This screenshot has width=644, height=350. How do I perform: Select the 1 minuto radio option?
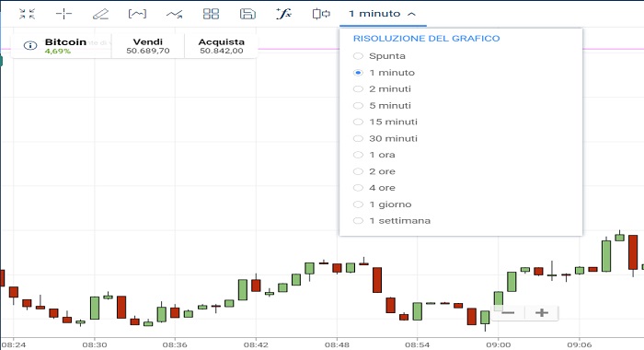pyautogui.click(x=384, y=73)
